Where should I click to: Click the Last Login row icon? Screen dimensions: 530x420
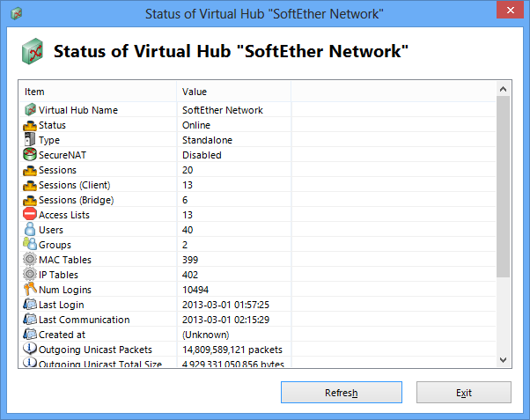click(x=30, y=305)
